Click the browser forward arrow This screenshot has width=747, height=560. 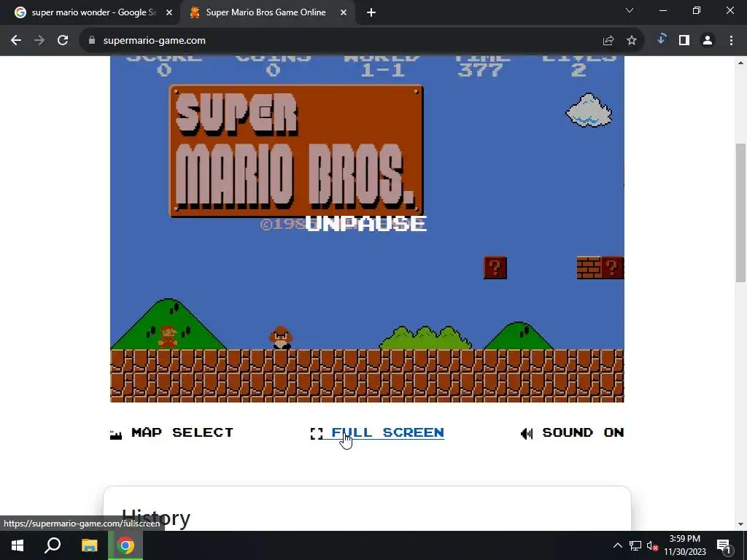(x=39, y=41)
